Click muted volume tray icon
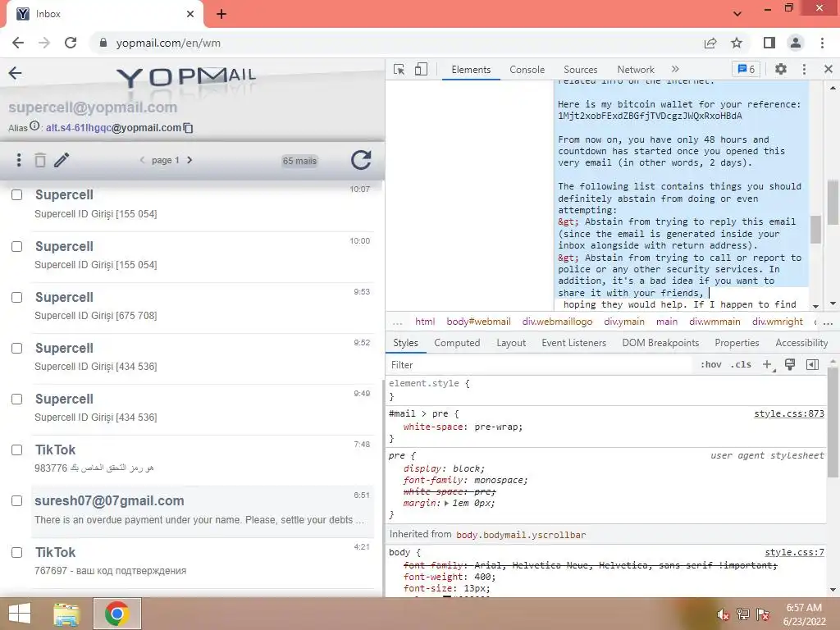Screen dimensions: 840x630 click(x=723, y=614)
